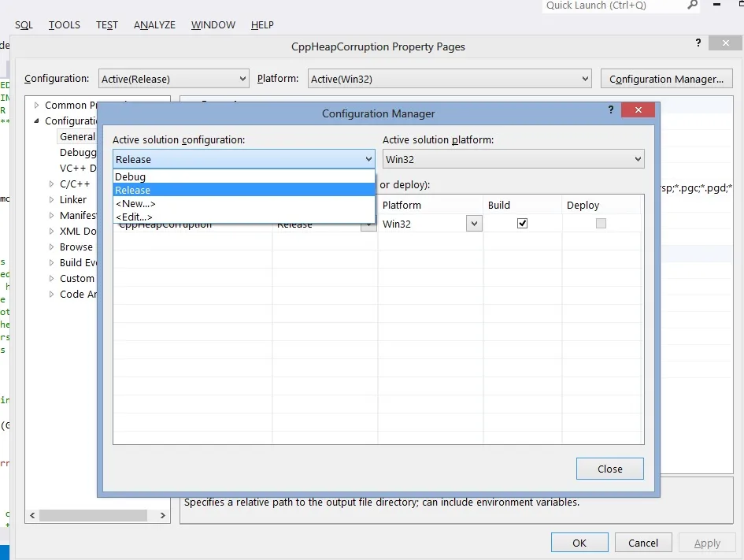Collapse the Configuration Properties tree node

[36, 121]
